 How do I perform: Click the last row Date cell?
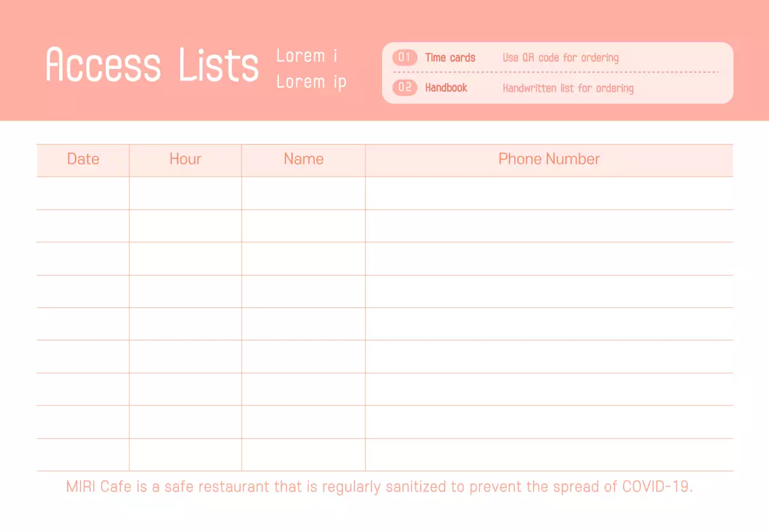tap(83, 455)
